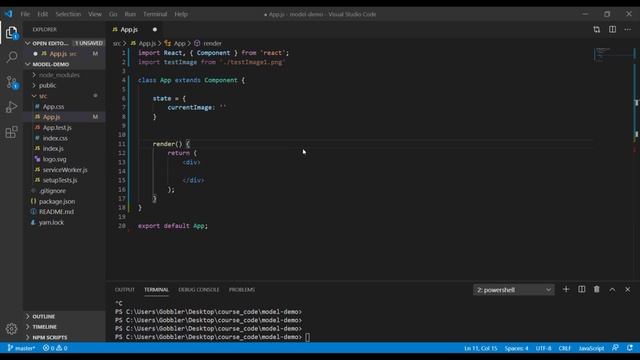Open the View menu
This screenshot has height=360, width=640.
click(x=95, y=14)
